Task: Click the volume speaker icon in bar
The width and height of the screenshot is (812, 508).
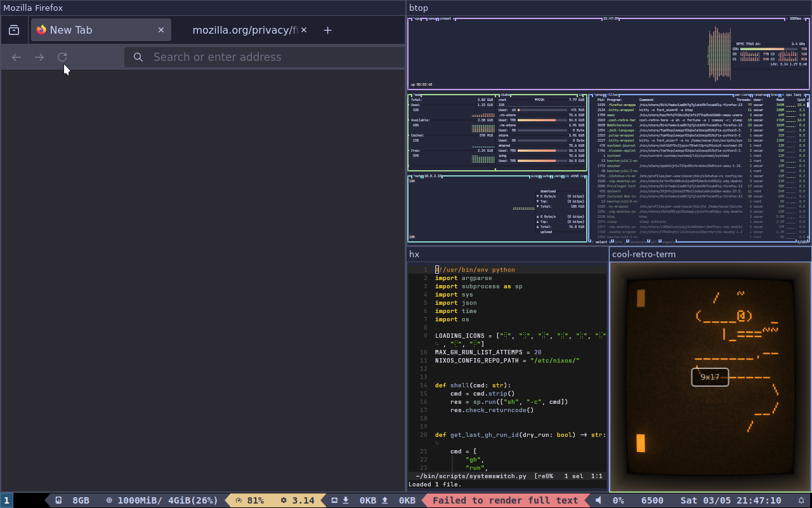Action: (598, 500)
